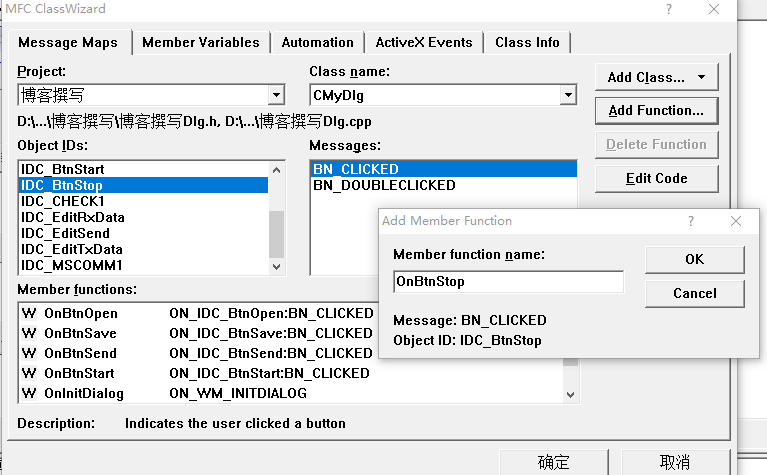
Task: Click the disabled Delete Function button
Action: click(656, 145)
